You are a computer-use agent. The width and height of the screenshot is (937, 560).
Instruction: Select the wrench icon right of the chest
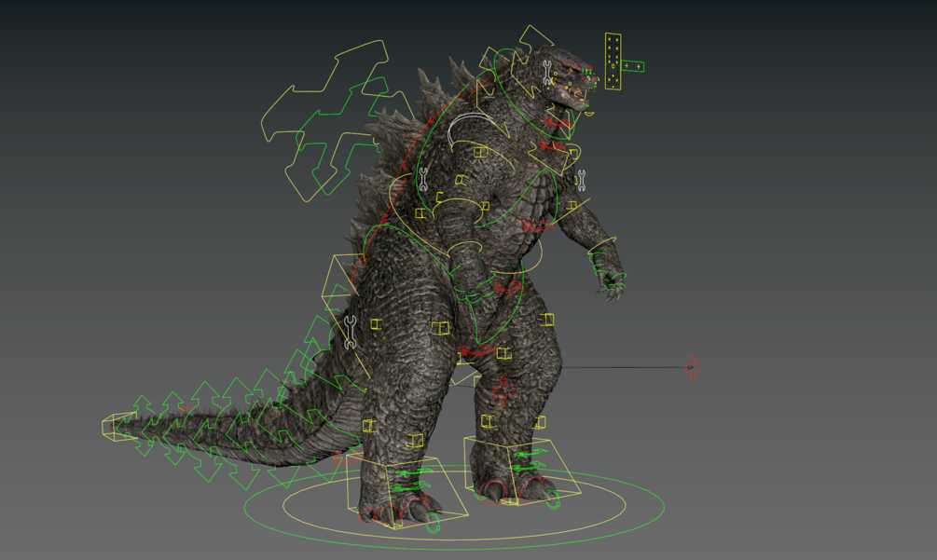(581, 180)
